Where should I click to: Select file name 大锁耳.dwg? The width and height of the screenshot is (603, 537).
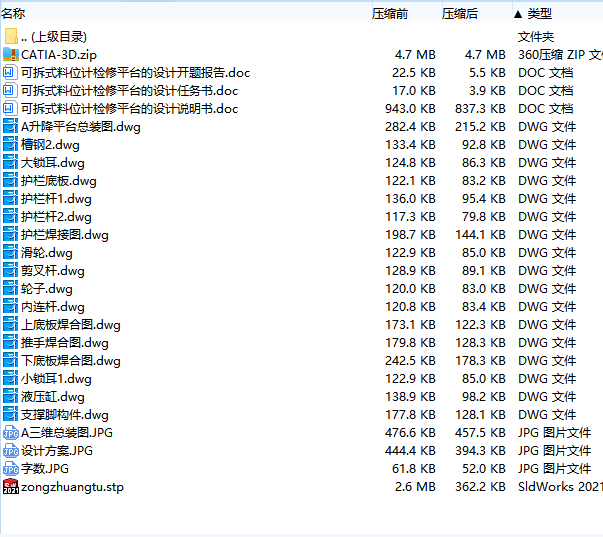tap(53, 163)
